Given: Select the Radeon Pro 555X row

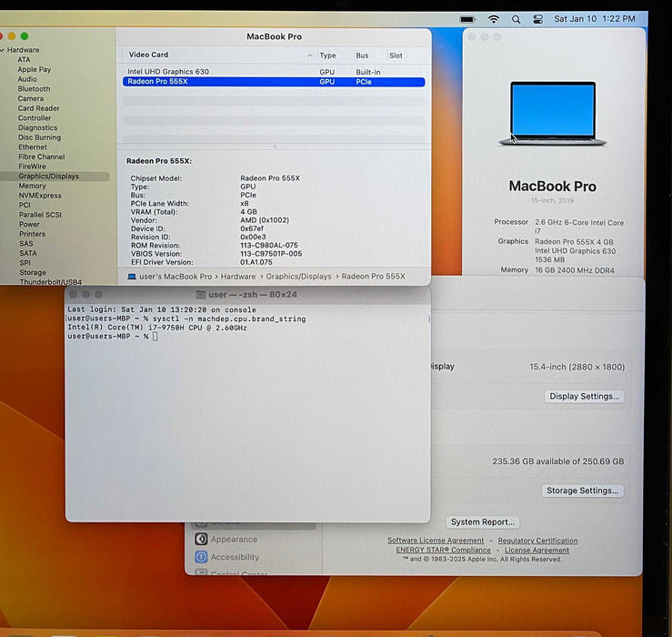Looking at the screenshot, I should [274, 82].
